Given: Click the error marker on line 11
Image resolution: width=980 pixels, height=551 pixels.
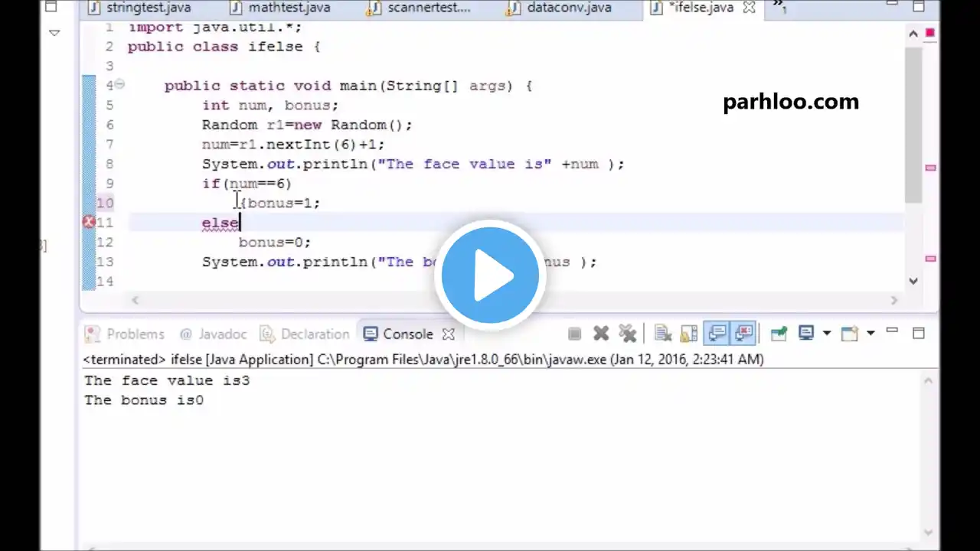Looking at the screenshot, I should (x=89, y=222).
